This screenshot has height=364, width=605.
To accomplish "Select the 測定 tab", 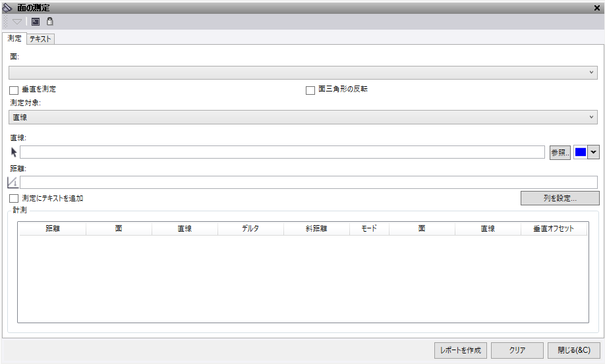I will [14, 39].
